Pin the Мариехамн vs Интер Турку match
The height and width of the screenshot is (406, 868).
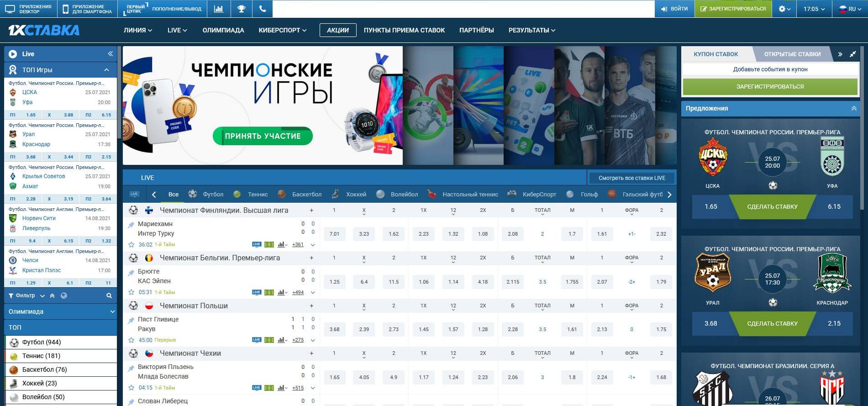[131, 225]
